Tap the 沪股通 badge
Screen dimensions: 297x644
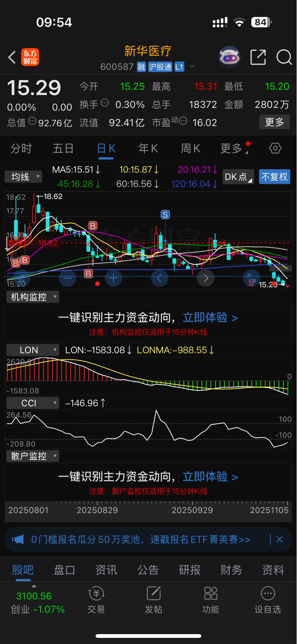(x=160, y=67)
